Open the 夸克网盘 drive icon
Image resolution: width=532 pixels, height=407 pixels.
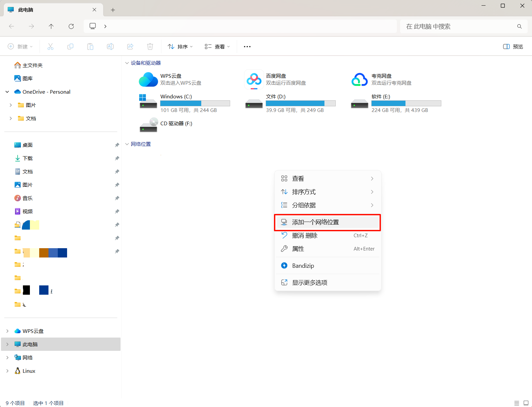[x=359, y=80]
